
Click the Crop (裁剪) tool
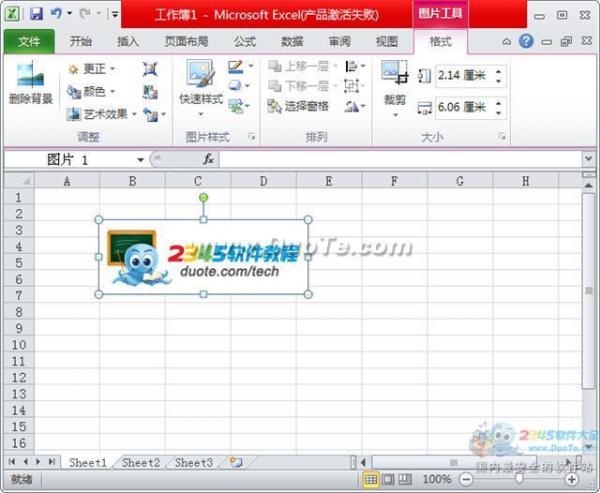[x=395, y=89]
